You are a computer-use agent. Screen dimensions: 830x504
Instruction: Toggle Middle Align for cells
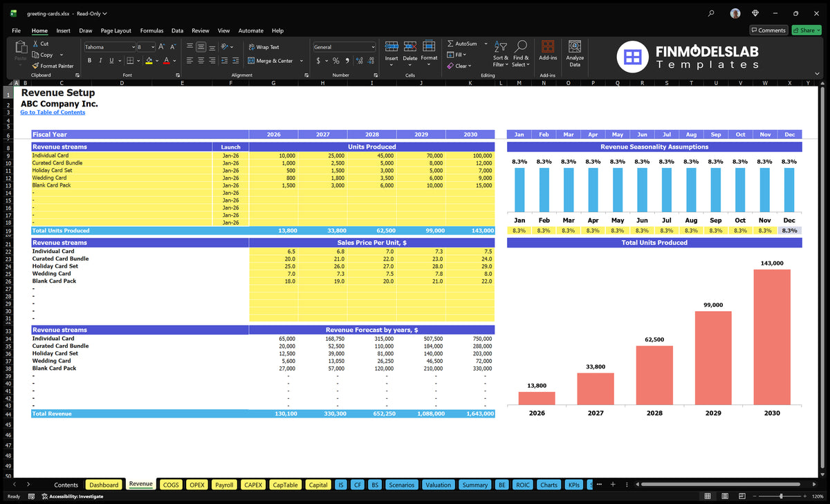(x=201, y=47)
